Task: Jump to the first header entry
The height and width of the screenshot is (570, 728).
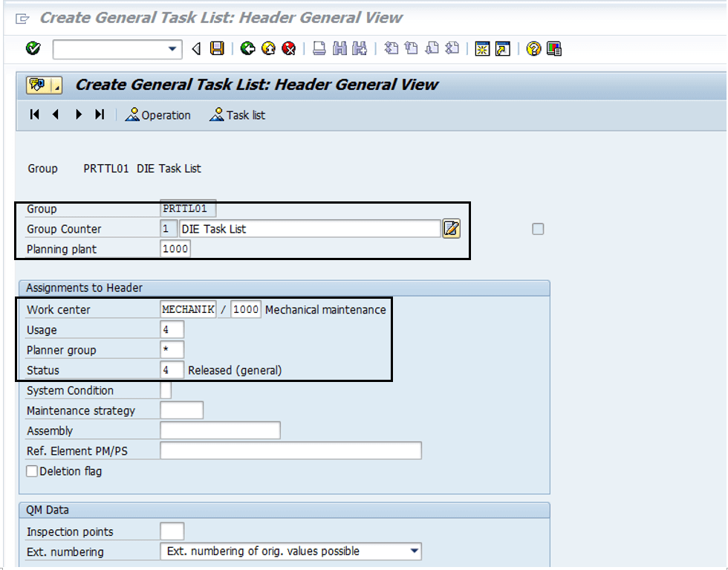Action: point(34,114)
